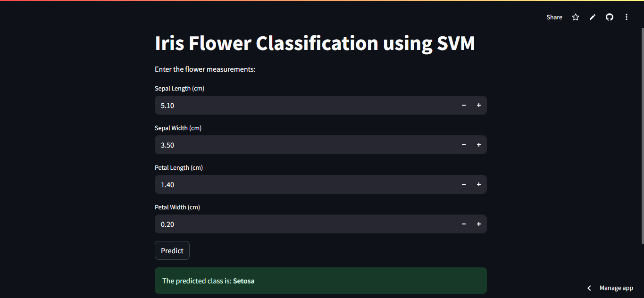Focus the Petal Width input field
644x298 pixels.
pos(305,224)
